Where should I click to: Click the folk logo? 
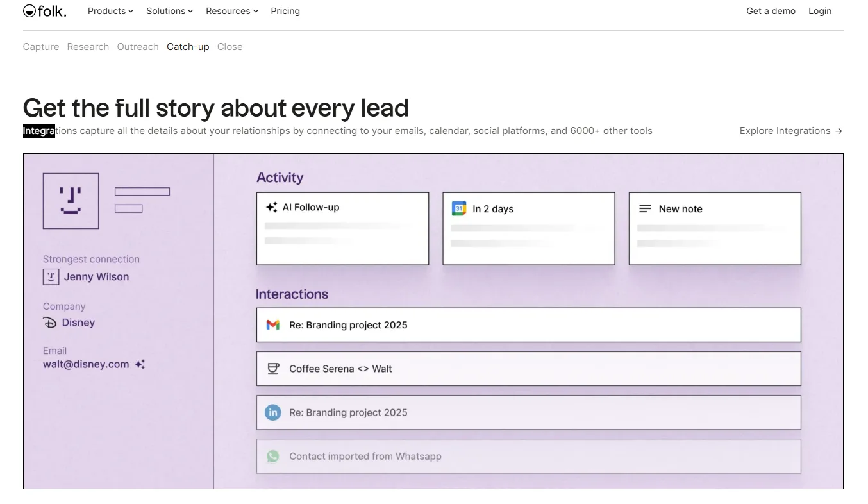(44, 11)
